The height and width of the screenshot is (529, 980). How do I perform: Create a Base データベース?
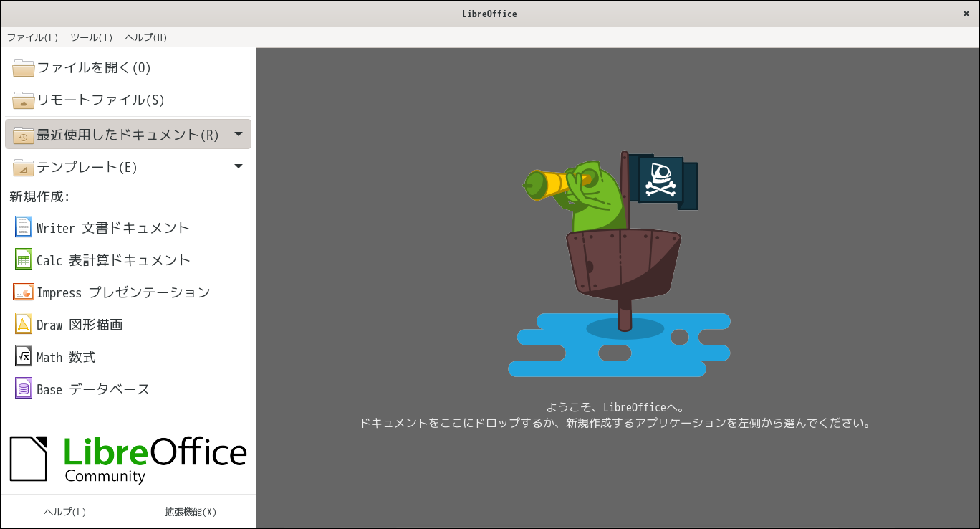(128, 389)
